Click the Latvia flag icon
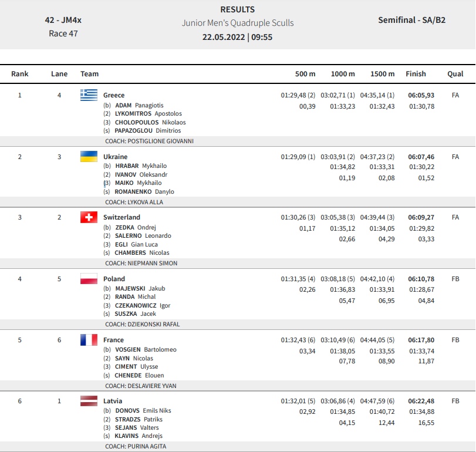476x452 pixels. point(89,401)
